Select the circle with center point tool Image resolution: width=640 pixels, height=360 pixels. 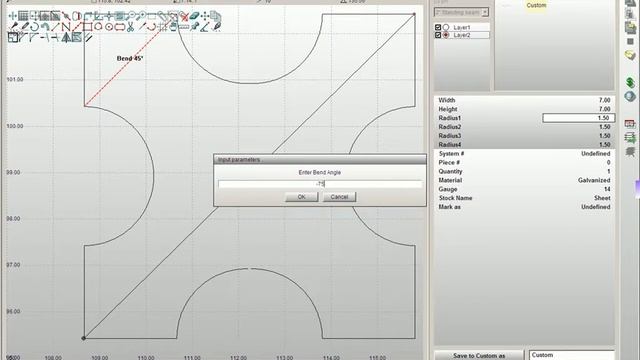[109, 27]
